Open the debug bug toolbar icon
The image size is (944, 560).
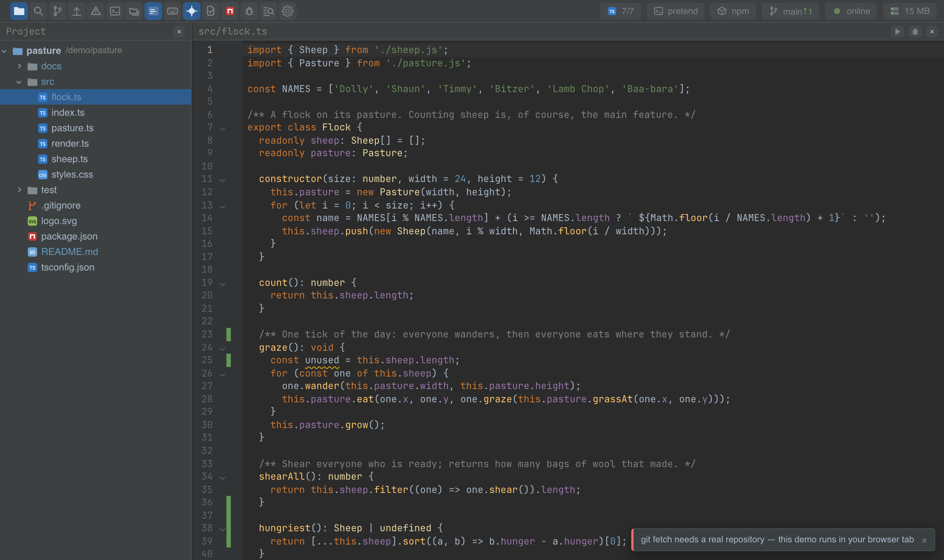coord(249,11)
